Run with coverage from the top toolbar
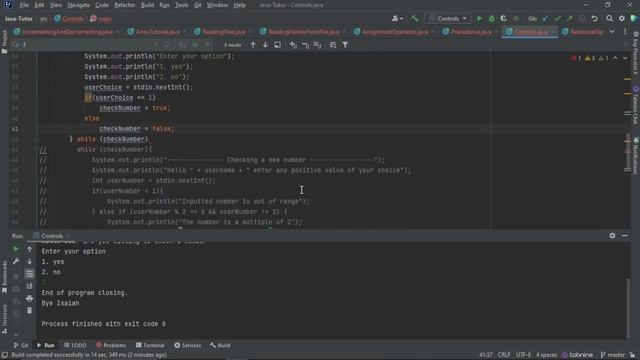 pyautogui.click(x=504, y=19)
